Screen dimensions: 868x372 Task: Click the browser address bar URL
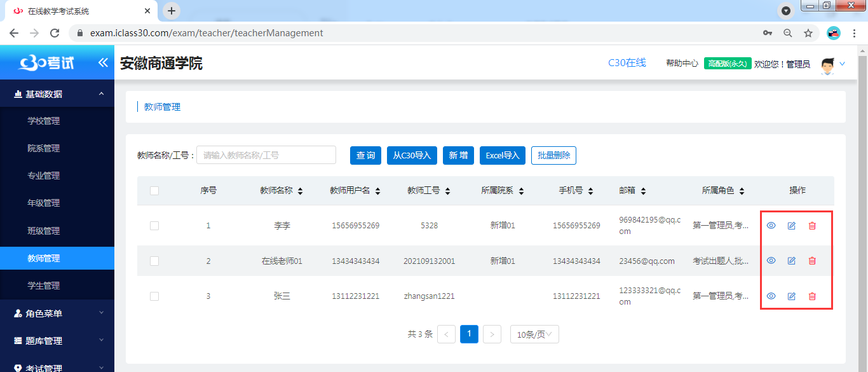click(207, 33)
